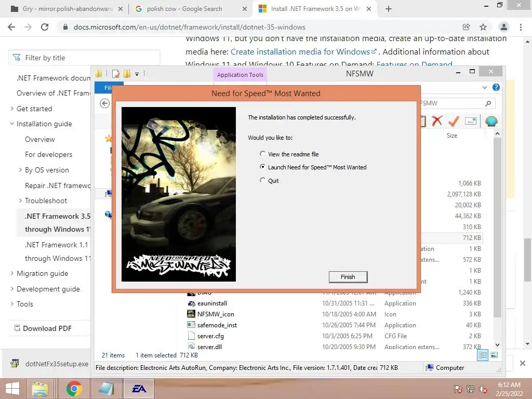Viewport: 532px width, 399px height.
Task: Click the docs.microsoft.com address bar
Action: click(x=189, y=27)
